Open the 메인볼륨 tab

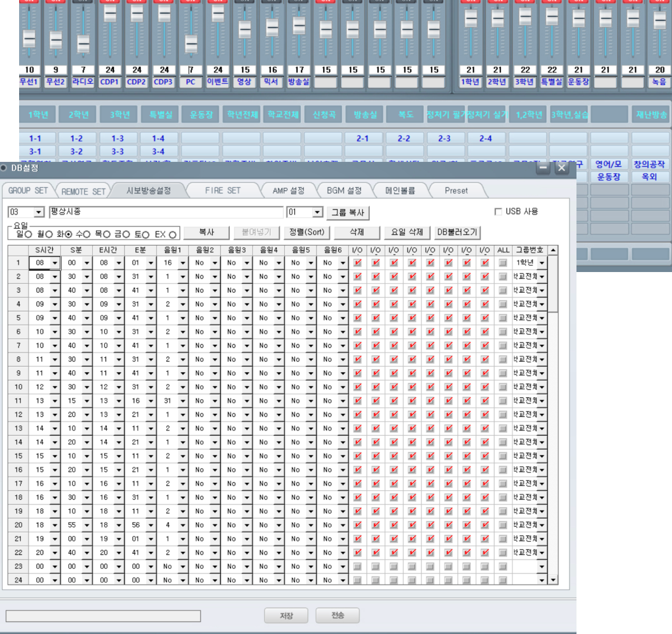pyautogui.click(x=400, y=191)
